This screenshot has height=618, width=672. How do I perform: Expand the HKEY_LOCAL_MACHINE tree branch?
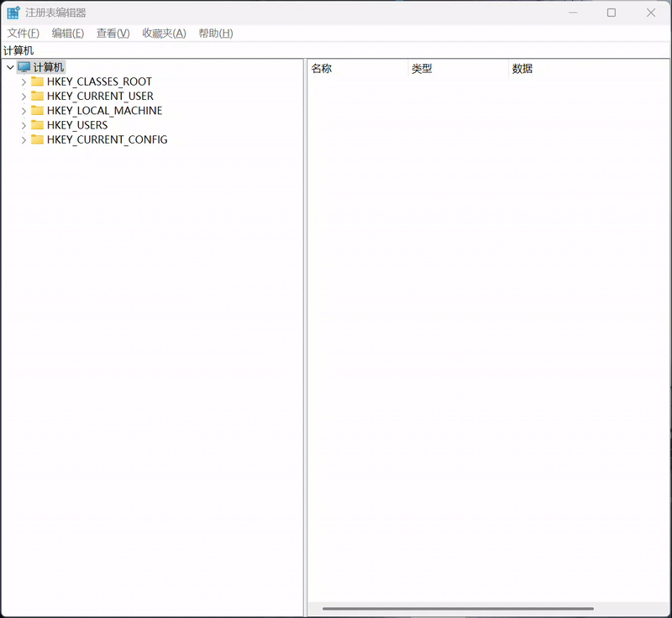[24, 111]
